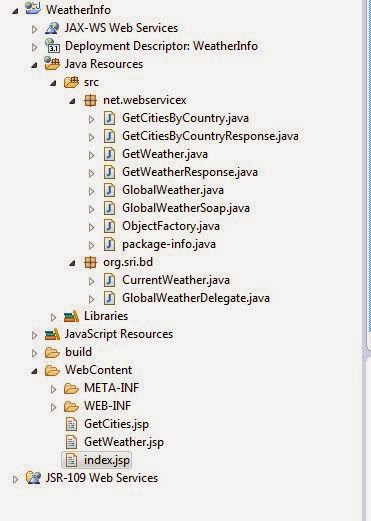Expand GlobalWeatherSoap.java members
The width and height of the screenshot is (371, 521).
point(91,209)
